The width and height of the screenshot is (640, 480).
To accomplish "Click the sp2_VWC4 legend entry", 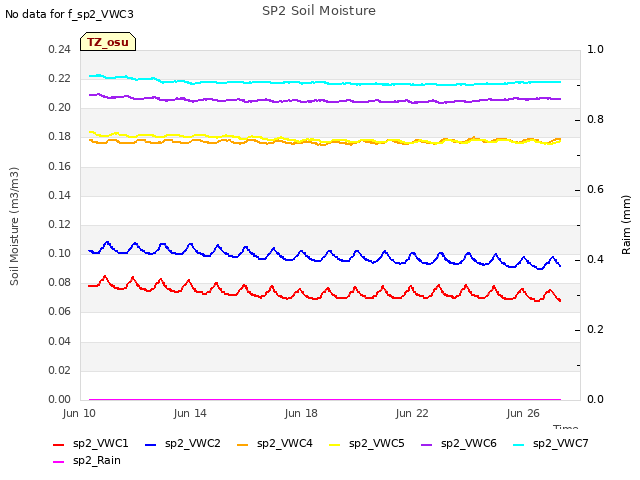I will 275,444.
